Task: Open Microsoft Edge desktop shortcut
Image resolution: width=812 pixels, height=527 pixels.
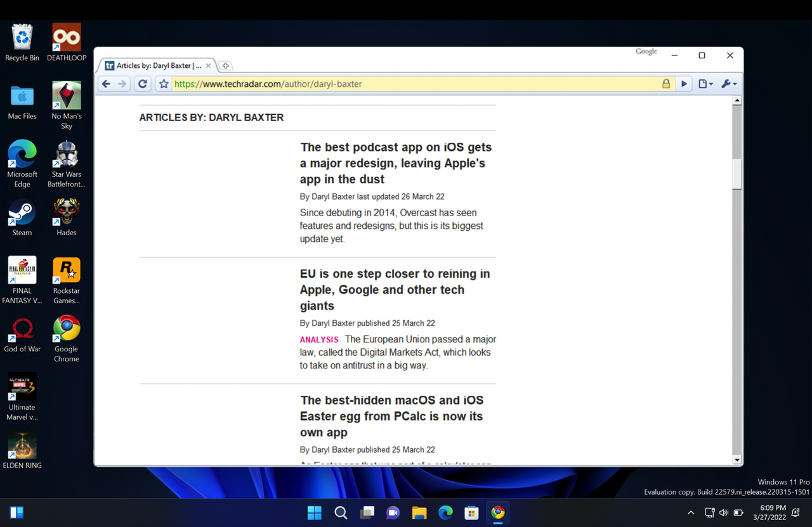Action: (x=22, y=164)
